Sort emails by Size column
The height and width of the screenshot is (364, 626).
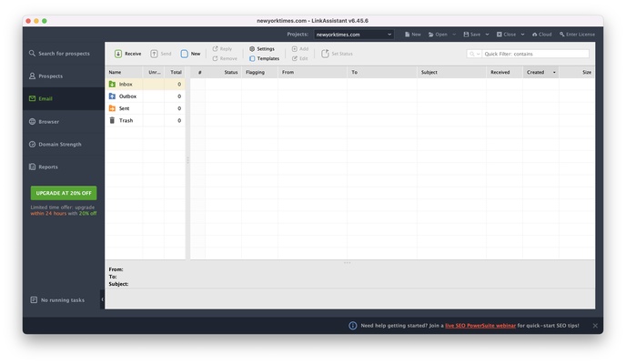click(577, 72)
